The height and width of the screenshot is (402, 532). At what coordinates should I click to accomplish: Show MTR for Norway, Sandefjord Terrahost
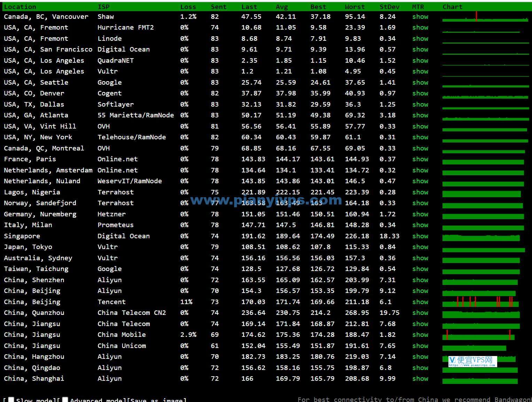[420, 203]
